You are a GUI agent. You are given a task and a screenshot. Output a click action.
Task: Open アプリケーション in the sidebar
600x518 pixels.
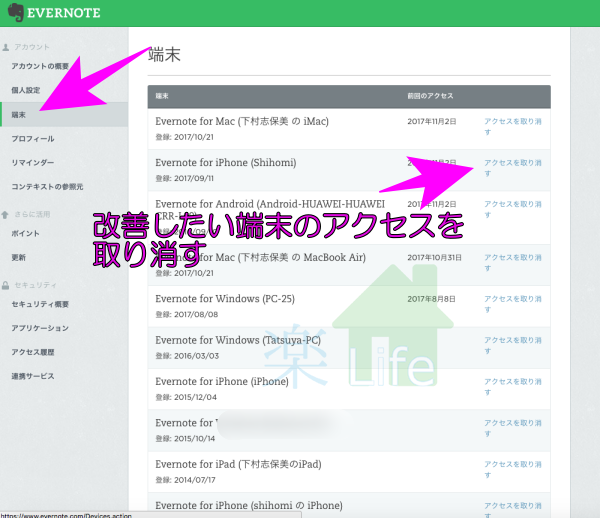[x=40, y=328]
